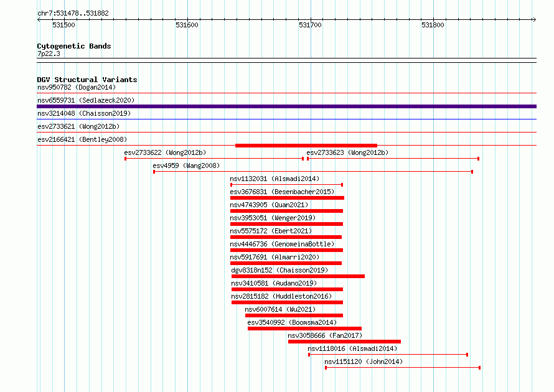Screen dimensions: 554x392
Task: Select the nsv1132031 thin red line
Action: pos(286,185)
